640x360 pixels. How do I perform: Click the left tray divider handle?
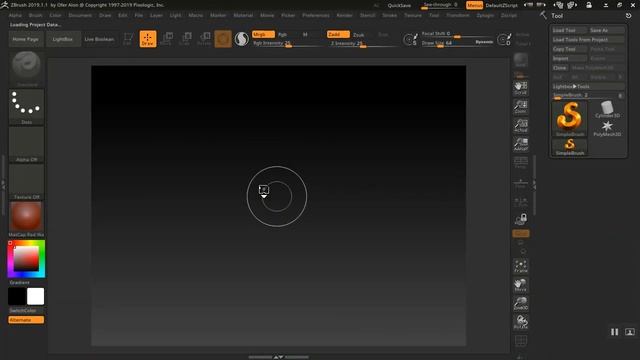[3, 184]
